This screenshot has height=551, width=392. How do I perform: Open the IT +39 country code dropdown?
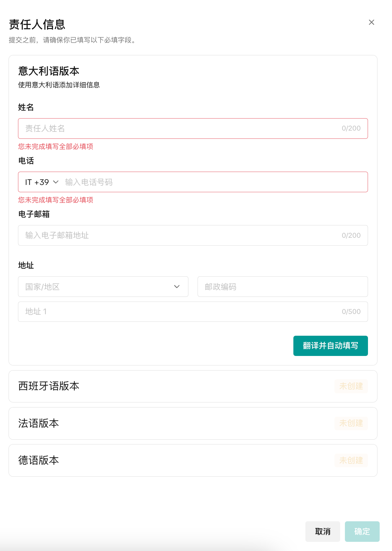[41, 182]
